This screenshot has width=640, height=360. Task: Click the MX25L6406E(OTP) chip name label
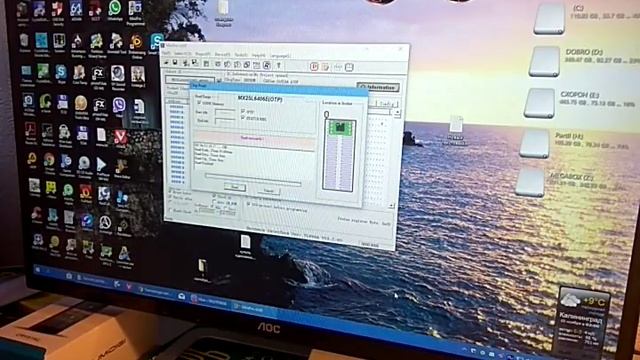[260, 99]
